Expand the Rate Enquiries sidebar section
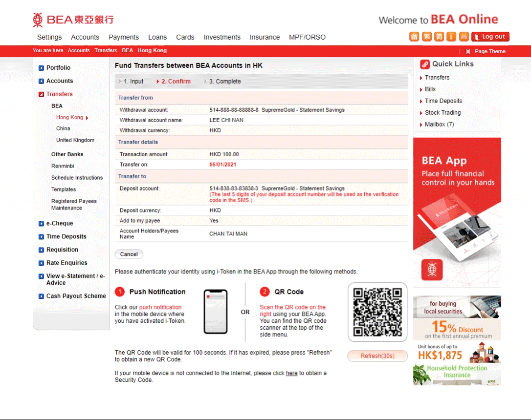This screenshot has width=531, height=420. [x=41, y=263]
